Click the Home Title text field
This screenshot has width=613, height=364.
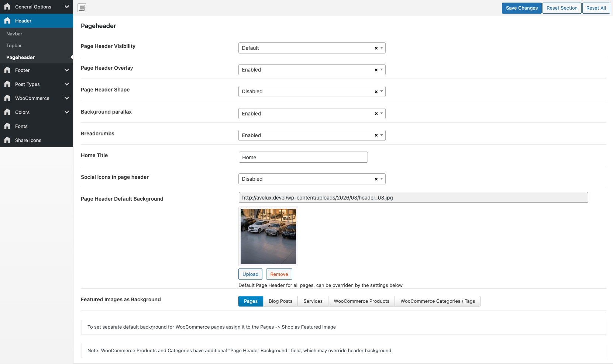pos(303,157)
